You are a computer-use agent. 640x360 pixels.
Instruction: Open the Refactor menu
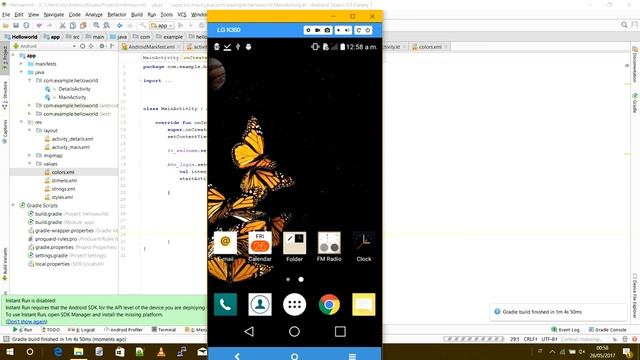117,15
